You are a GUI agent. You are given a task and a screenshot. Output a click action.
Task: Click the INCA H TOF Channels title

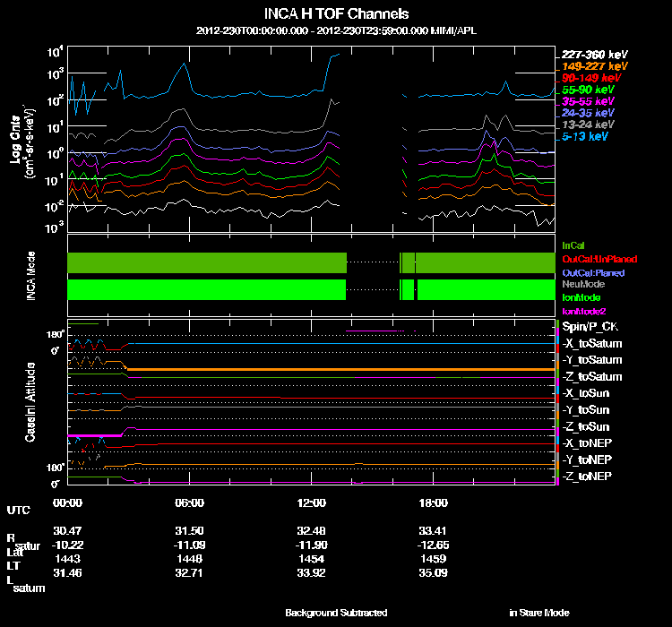click(336, 14)
